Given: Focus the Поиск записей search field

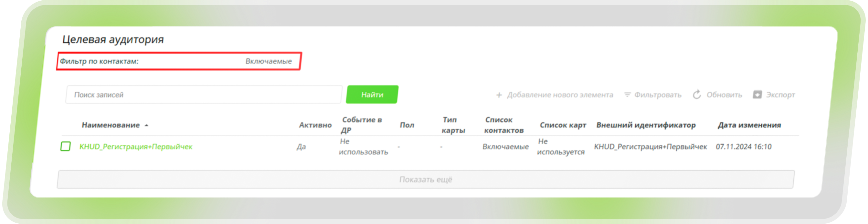Looking at the screenshot, I should tap(204, 95).
